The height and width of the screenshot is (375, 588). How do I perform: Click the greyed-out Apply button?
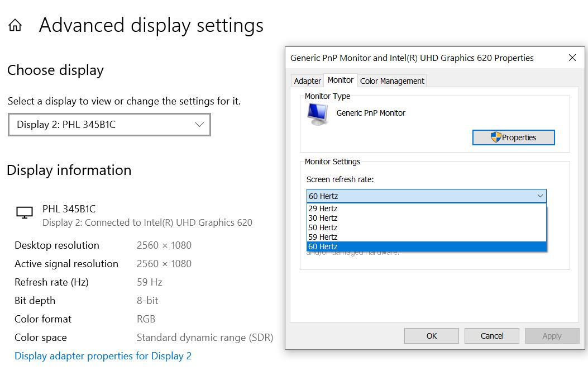click(x=552, y=335)
